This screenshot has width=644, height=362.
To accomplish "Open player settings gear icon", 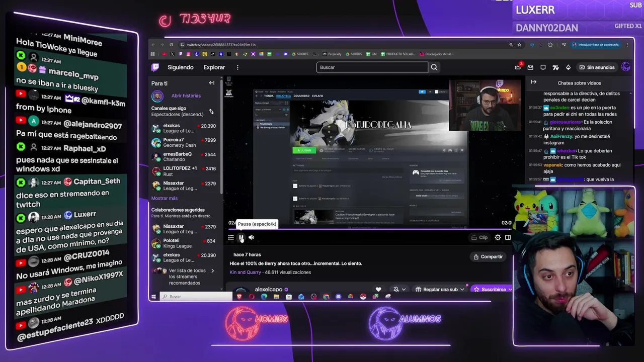I will (498, 238).
